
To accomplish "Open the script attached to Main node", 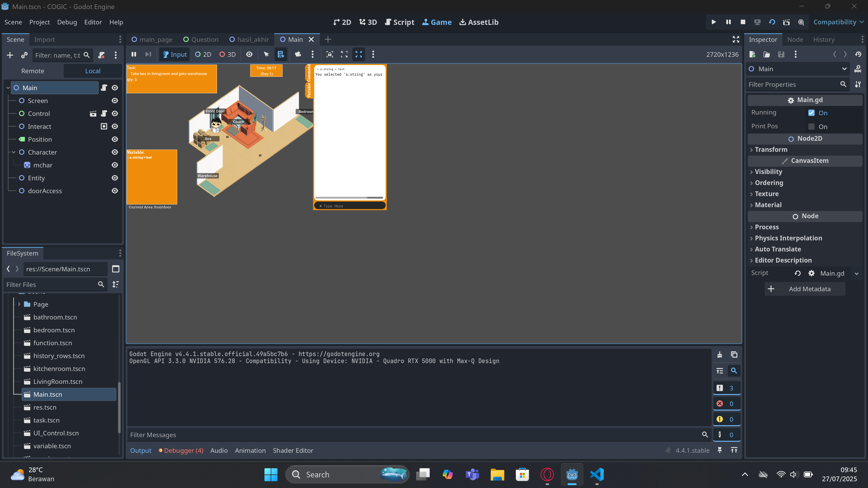I will pyautogui.click(x=104, y=88).
